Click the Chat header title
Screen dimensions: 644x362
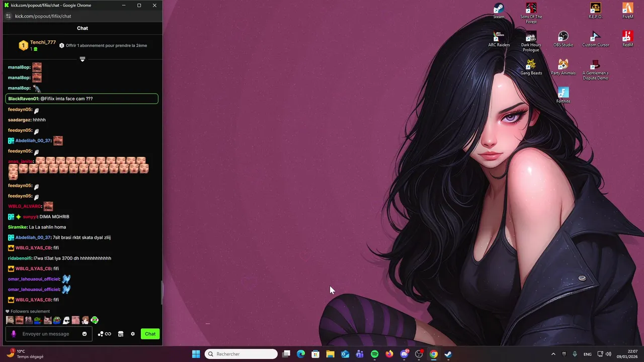point(83,28)
